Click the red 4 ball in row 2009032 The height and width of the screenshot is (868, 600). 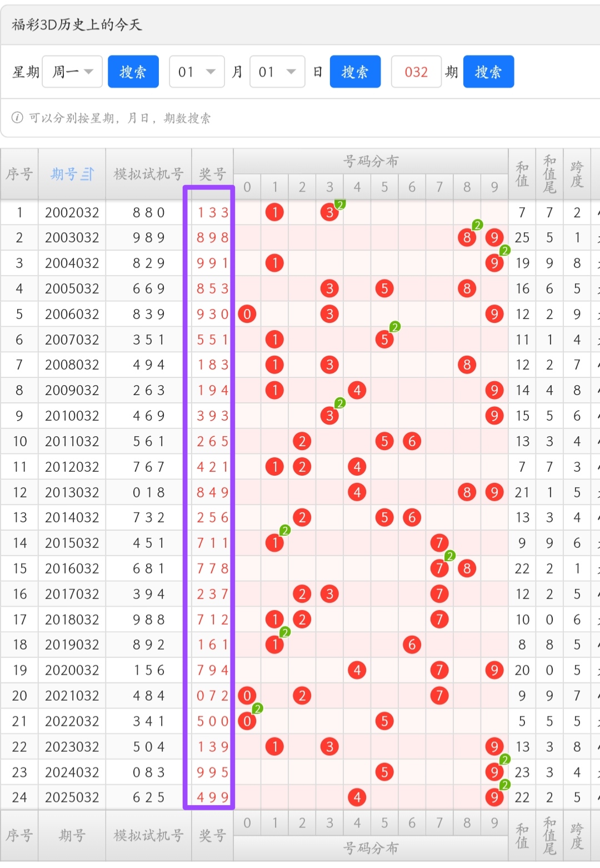[x=357, y=390]
